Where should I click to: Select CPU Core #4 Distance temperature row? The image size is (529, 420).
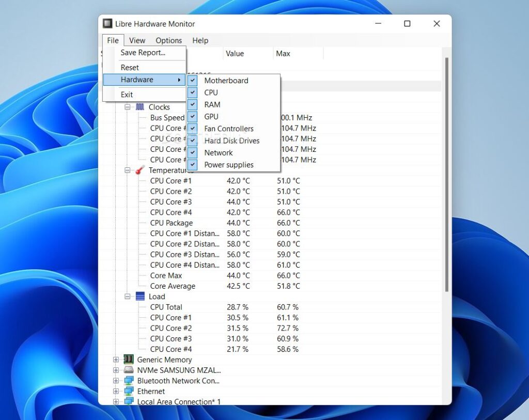coord(270,265)
